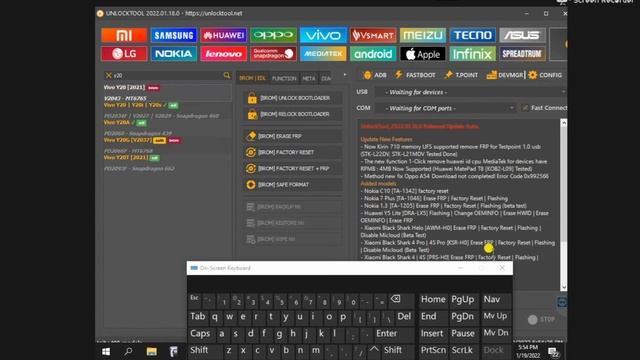Open DEVMGR device manager

click(x=504, y=75)
